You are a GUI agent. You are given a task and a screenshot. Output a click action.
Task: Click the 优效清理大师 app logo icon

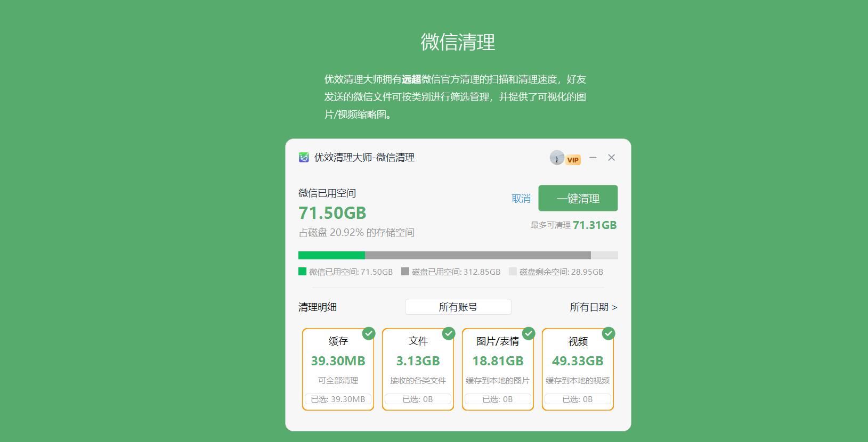[304, 158]
